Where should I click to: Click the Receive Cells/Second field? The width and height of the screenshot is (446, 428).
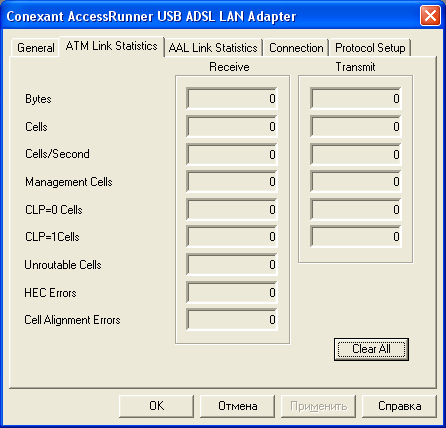[x=232, y=154]
